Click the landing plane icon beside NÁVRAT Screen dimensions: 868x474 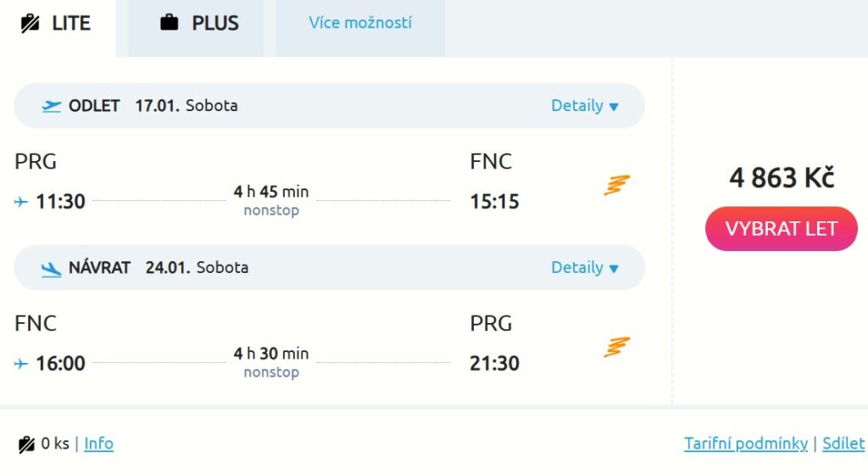52,268
